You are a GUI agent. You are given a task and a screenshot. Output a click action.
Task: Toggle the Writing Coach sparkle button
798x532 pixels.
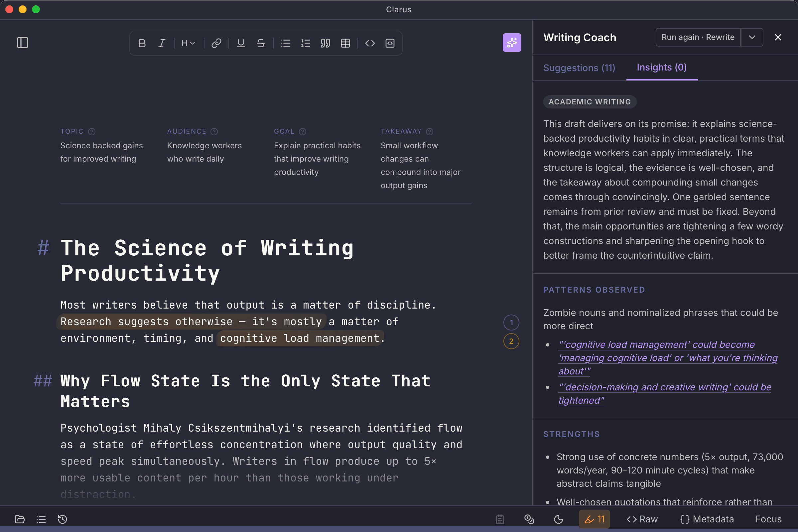coord(512,43)
